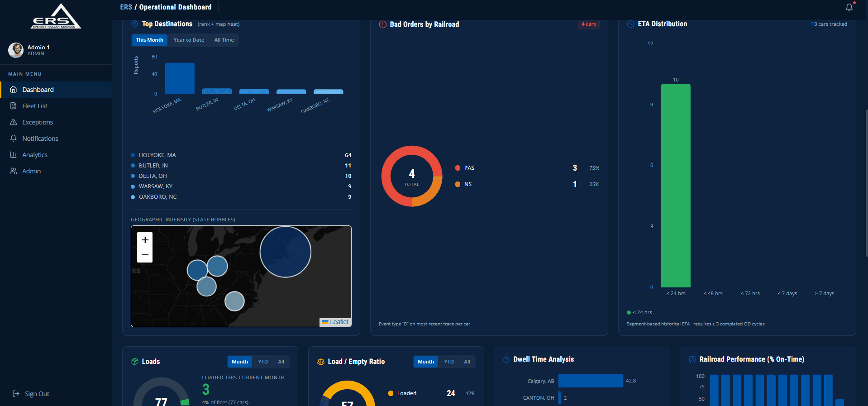
Task: Click the Calgary, AB dwell time bar
Action: tap(591, 381)
